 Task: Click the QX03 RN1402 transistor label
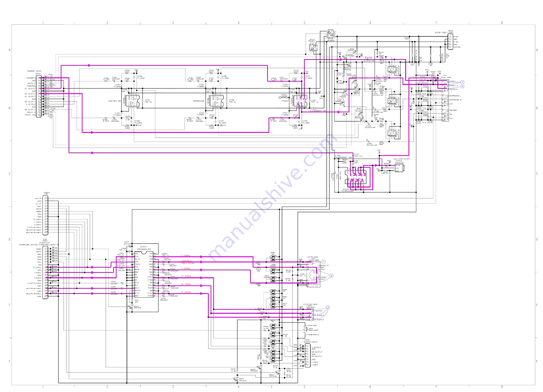pos(273,375)
